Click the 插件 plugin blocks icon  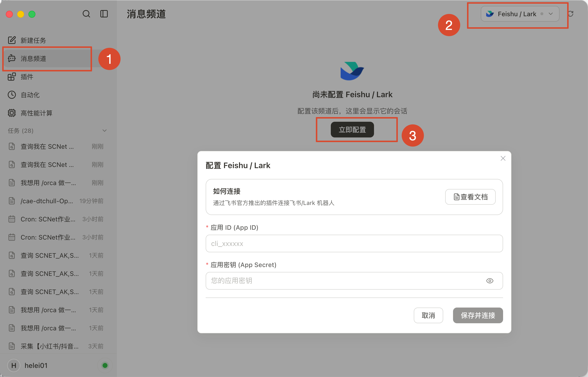pyautogui.click(x=12, y=77)
